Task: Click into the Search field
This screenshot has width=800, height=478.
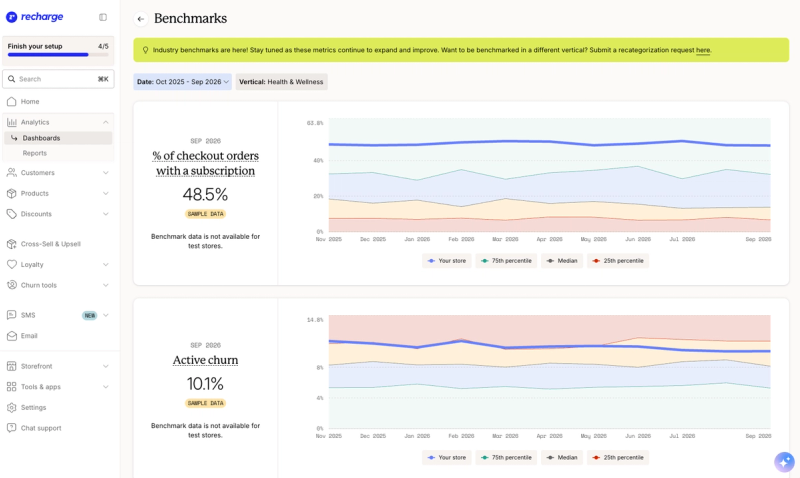Action: 58,79
